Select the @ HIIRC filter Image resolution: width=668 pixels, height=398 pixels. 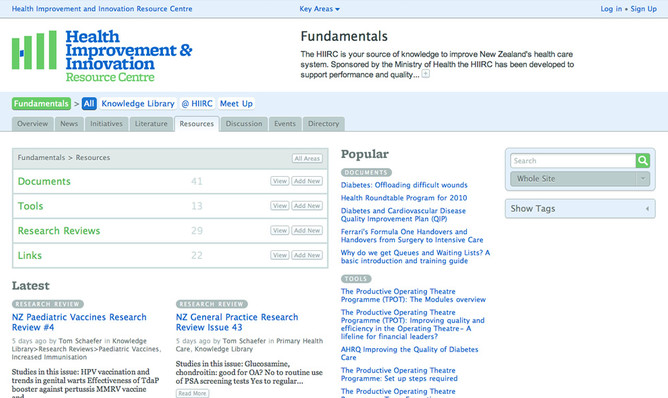coord(197,104)
